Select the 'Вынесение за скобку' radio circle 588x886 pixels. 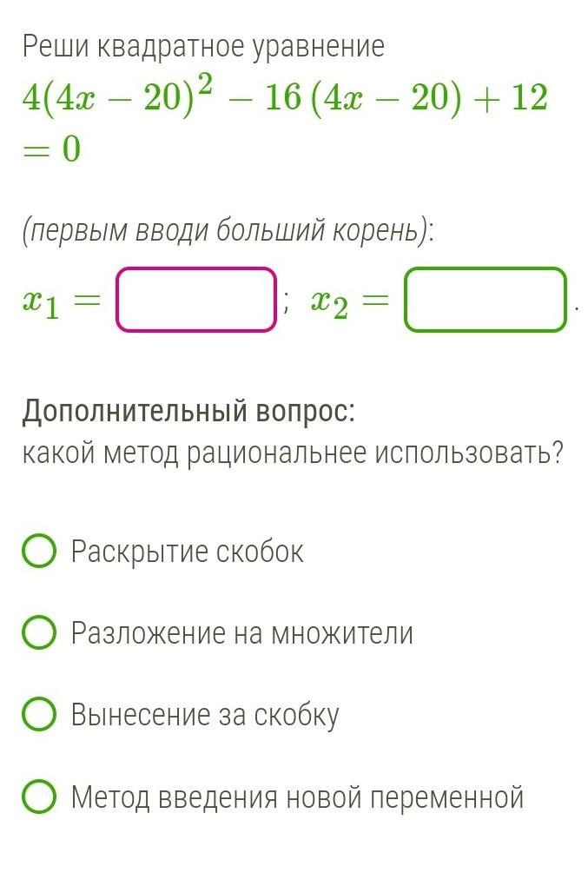[x=39, y=715]
